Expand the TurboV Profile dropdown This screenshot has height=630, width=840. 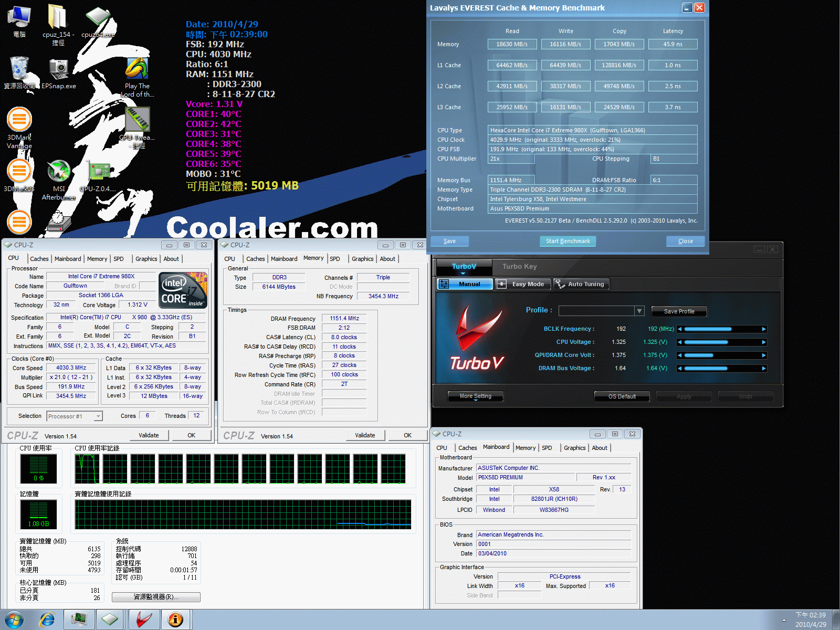pos(639,311)
